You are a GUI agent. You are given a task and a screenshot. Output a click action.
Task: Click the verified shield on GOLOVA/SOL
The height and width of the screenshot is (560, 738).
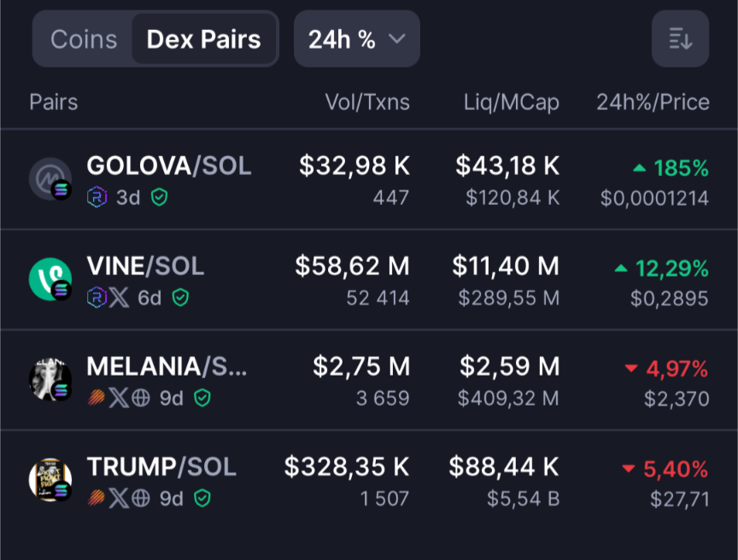coord(159,198)
